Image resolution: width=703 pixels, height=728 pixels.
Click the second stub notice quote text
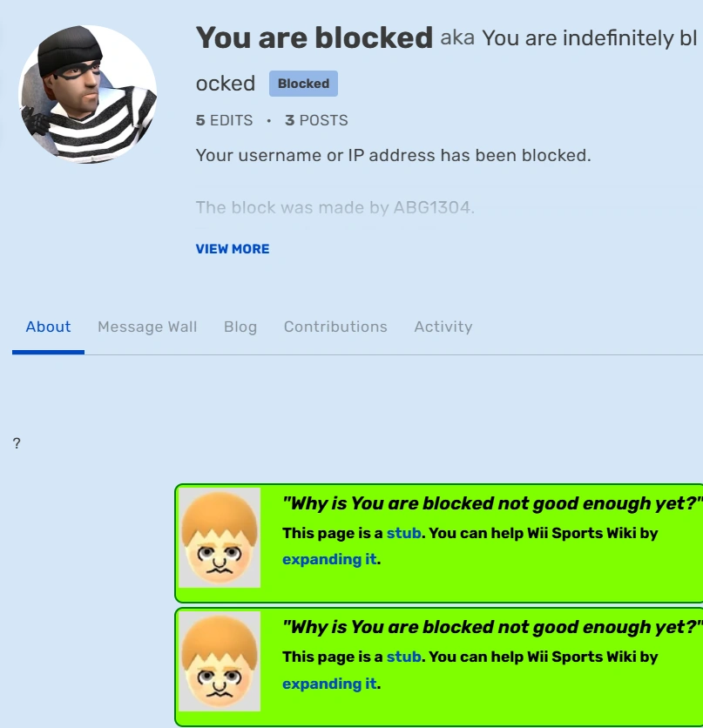(492, 627)
